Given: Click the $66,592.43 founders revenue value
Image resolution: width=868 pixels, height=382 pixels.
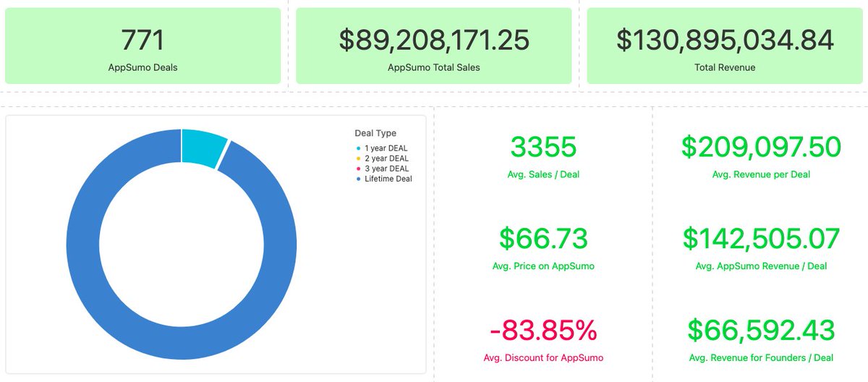Looking at the screenshot, I should click(761, 330).
